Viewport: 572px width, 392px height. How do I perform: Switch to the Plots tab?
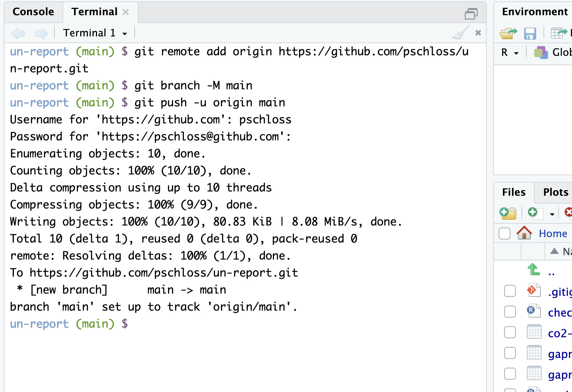(x=555, y=192)
